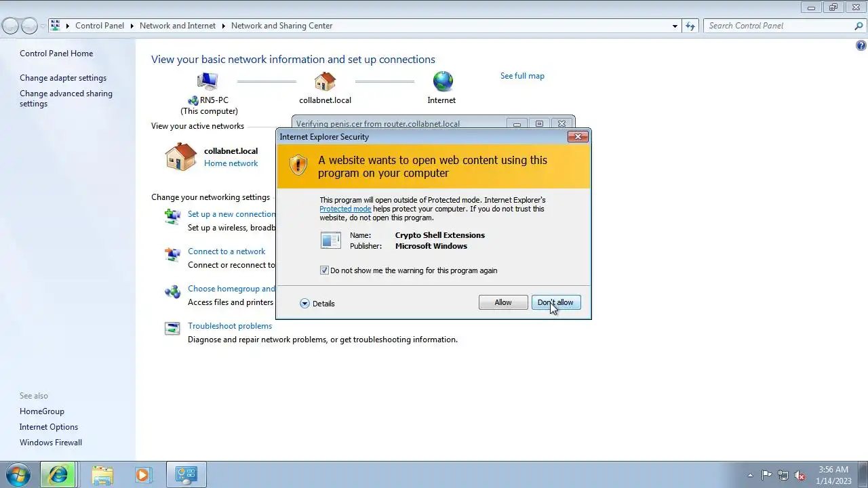Click the Control Panel taskbar icon
868x488 pixels.
pos(186,474)
